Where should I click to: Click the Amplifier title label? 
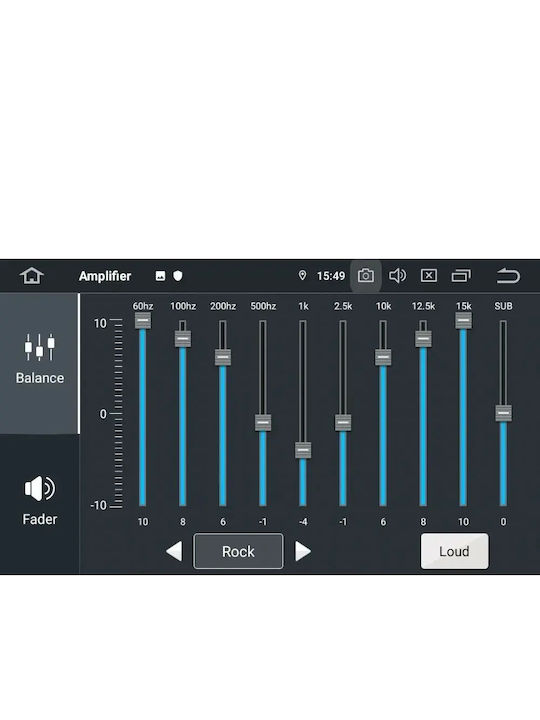105,276
